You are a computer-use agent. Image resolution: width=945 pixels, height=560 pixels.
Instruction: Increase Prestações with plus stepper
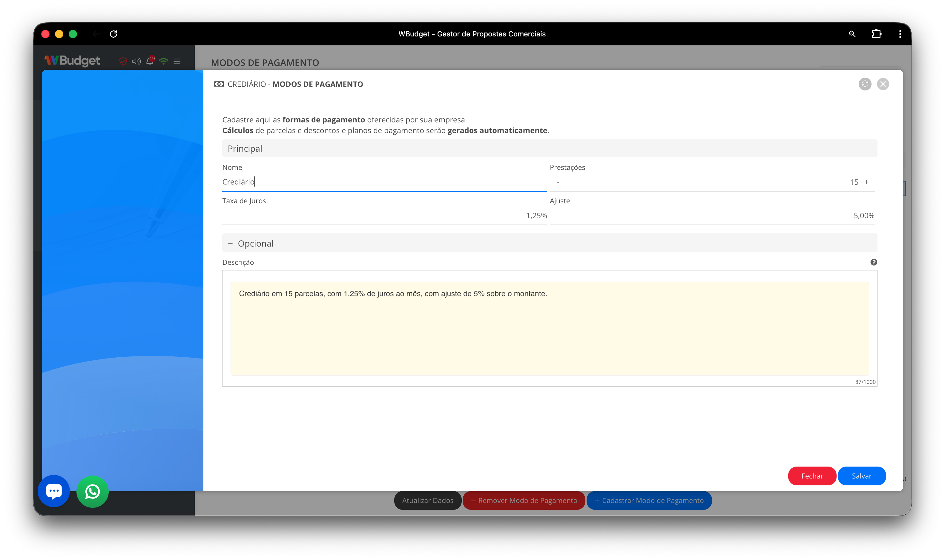pyautogui.click(x=866, y=182)
